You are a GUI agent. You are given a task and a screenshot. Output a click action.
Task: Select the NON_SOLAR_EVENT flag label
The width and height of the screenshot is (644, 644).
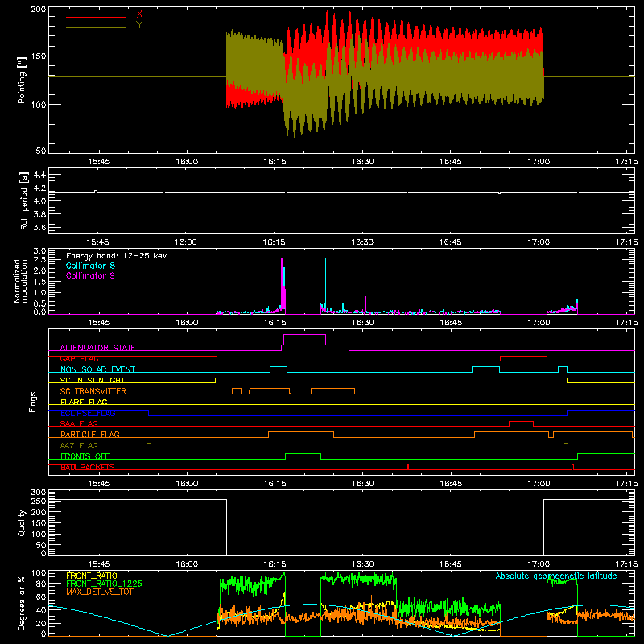[97, 369]
